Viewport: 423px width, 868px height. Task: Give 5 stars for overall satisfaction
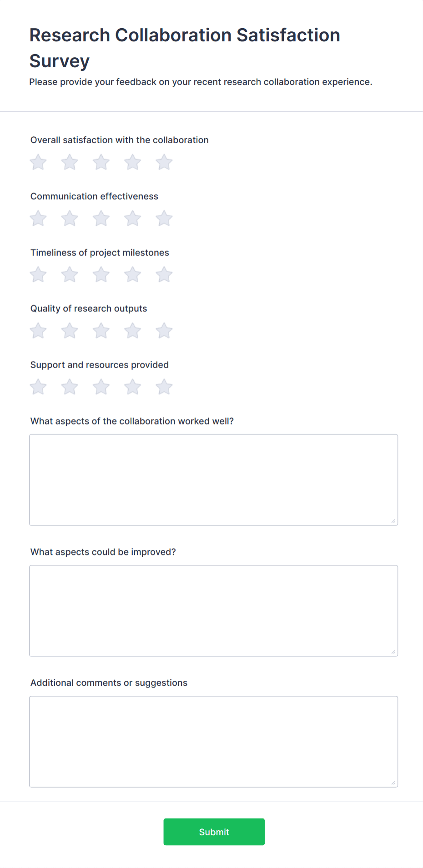point(164,162)
